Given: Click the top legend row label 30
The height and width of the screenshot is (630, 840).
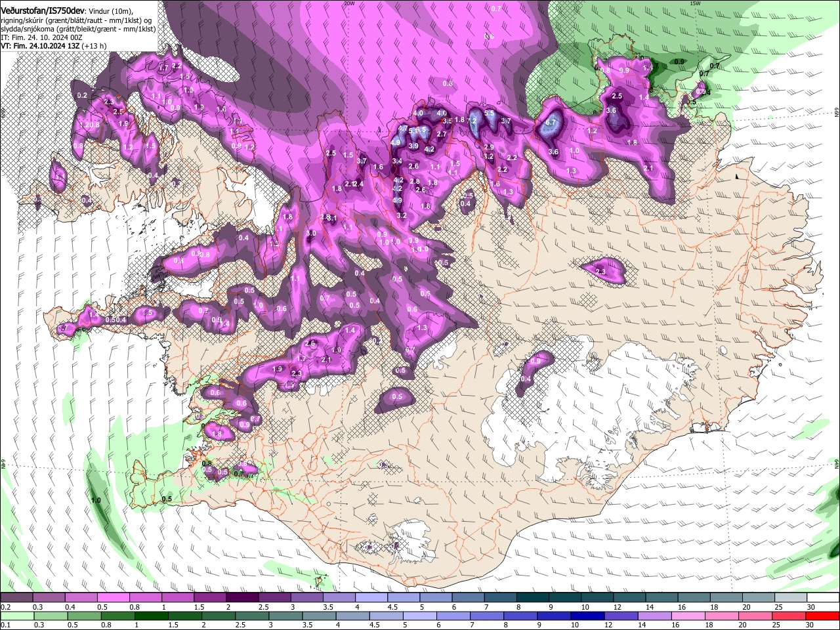Looking at the screenshot, I should (x=810, y=607).
